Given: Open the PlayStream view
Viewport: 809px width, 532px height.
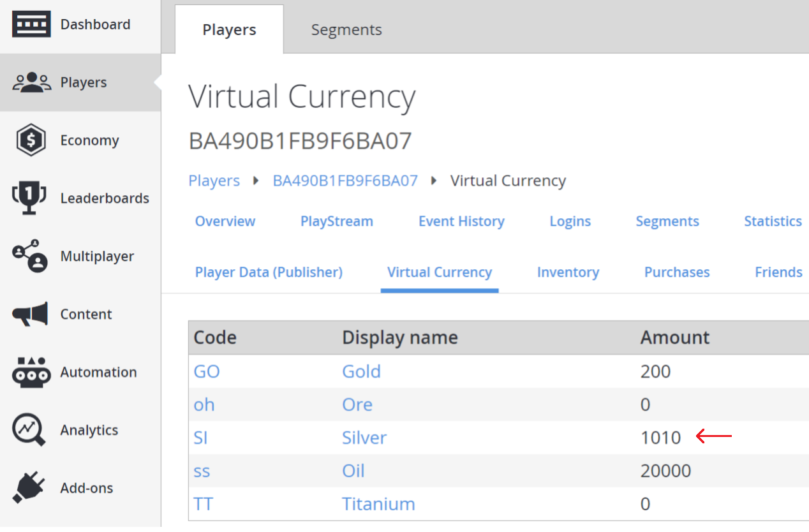Looking at the screenshot, I should coord(336,221).
